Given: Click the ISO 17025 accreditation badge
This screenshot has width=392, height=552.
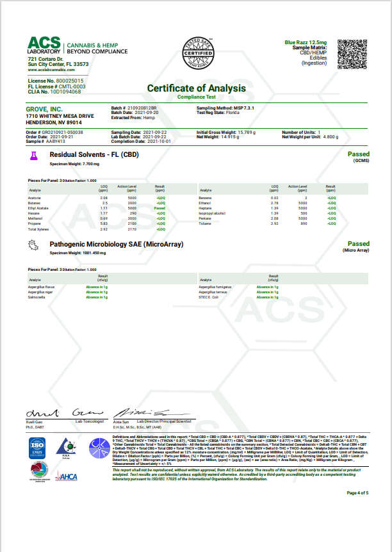Looking at the screenshot, I should 37,448.
